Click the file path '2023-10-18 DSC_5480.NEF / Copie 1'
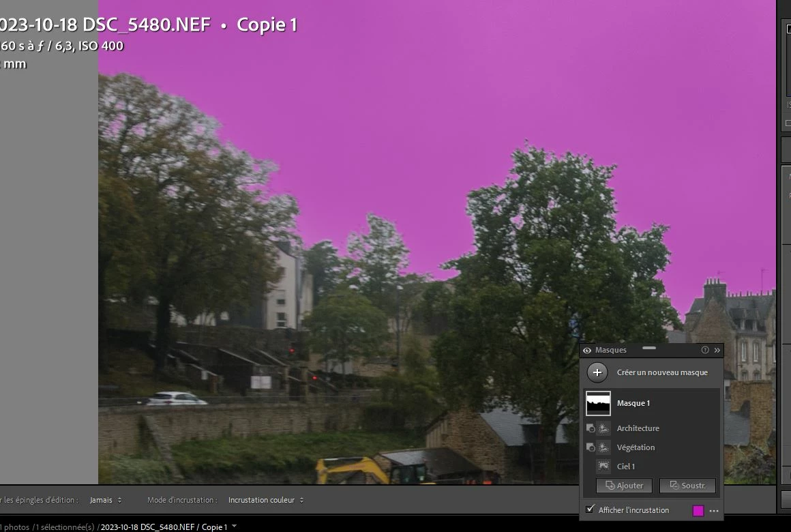The image size is (791, 532). (x=164, y=527)
